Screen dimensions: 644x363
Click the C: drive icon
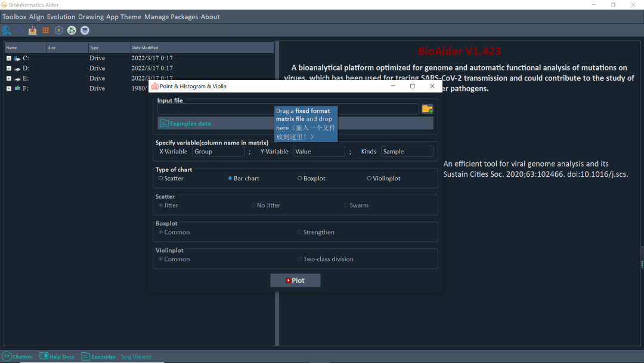[x=17, y=59]
